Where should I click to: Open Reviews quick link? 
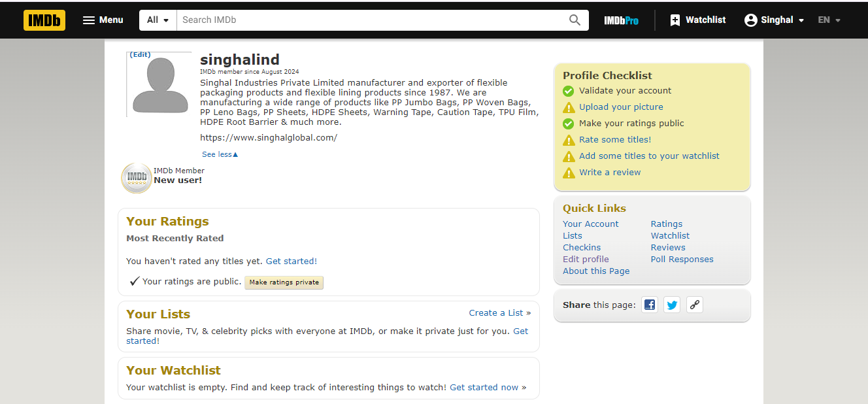(668, 247)
